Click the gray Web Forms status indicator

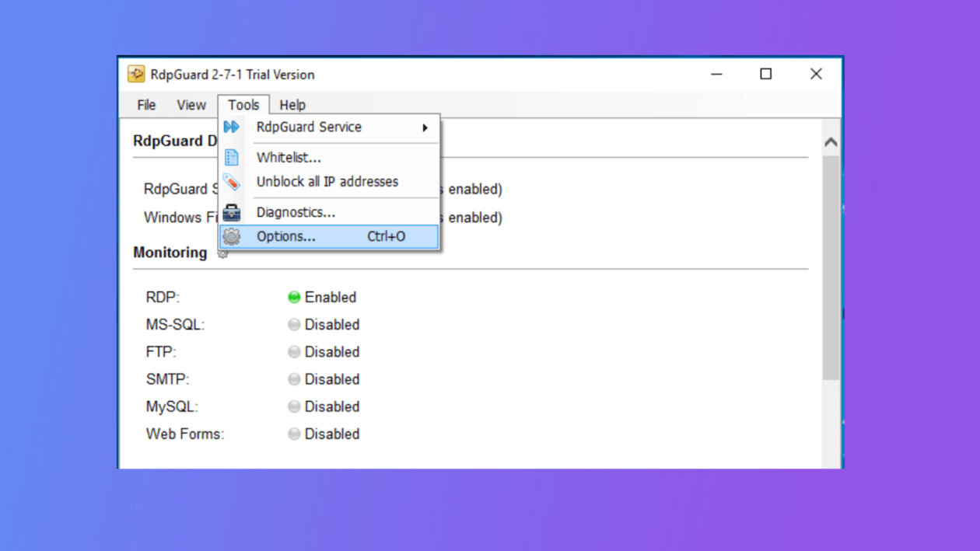click(294, 434)
